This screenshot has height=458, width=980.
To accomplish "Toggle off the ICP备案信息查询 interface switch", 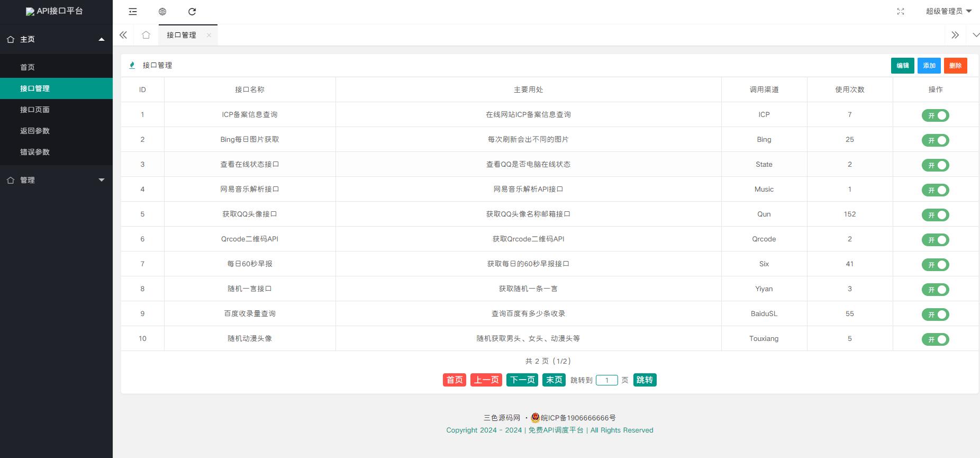I will tap(935, 115).
